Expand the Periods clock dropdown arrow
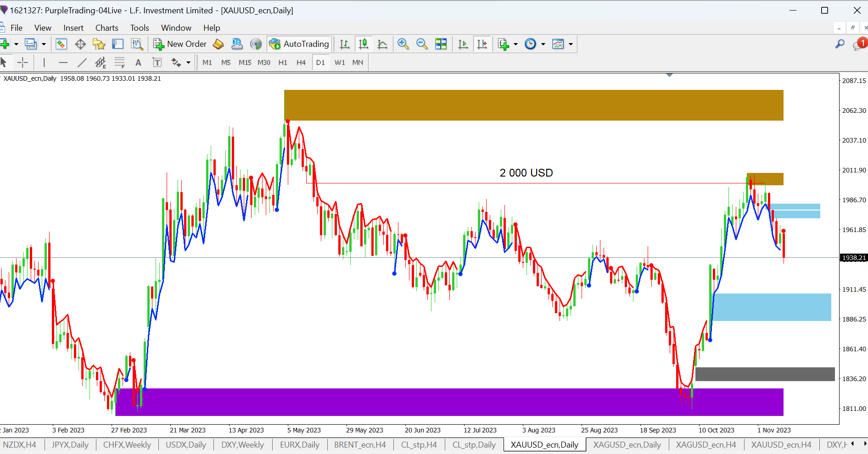The image size is (868, 454). (x=543, y=44)
